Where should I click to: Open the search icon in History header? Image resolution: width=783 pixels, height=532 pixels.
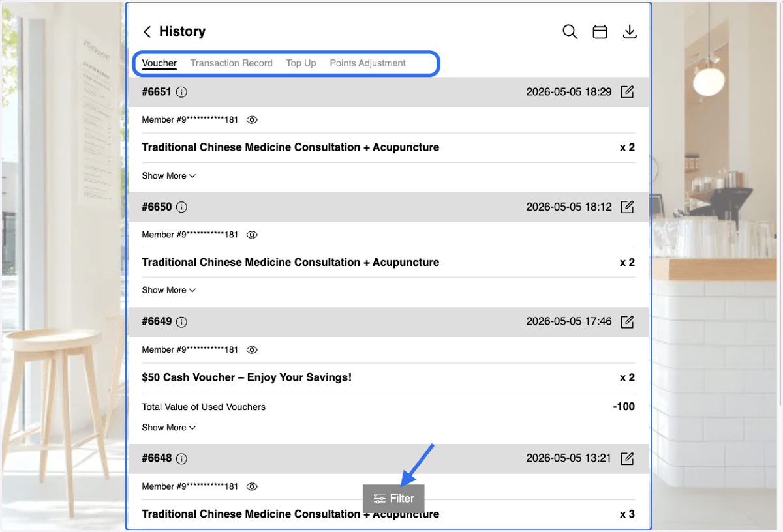[570, 31]
